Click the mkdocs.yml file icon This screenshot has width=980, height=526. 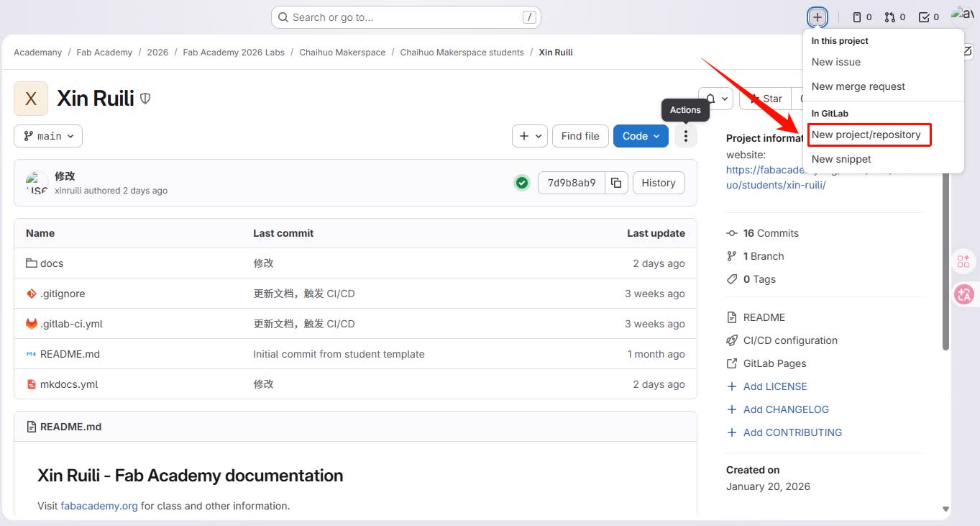pos(32,384)
